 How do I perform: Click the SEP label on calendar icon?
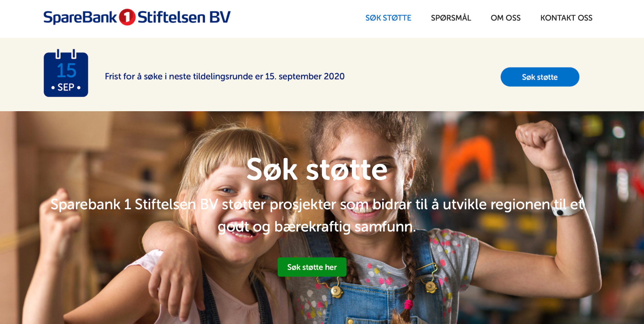click(x=66, y=87)
